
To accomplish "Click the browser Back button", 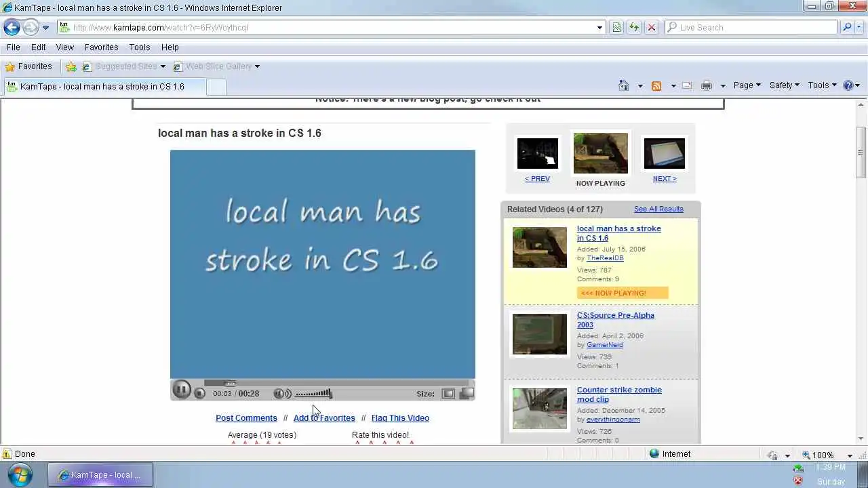I will [12, 28].
